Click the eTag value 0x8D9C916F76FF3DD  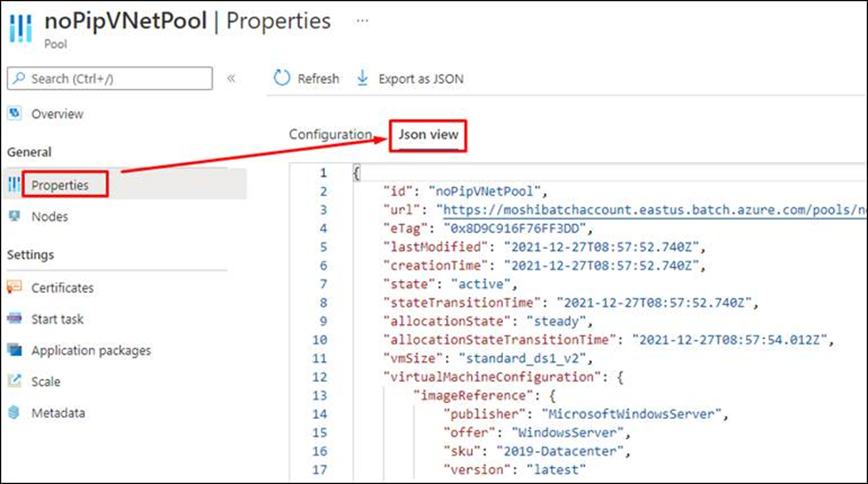[514, 229]
